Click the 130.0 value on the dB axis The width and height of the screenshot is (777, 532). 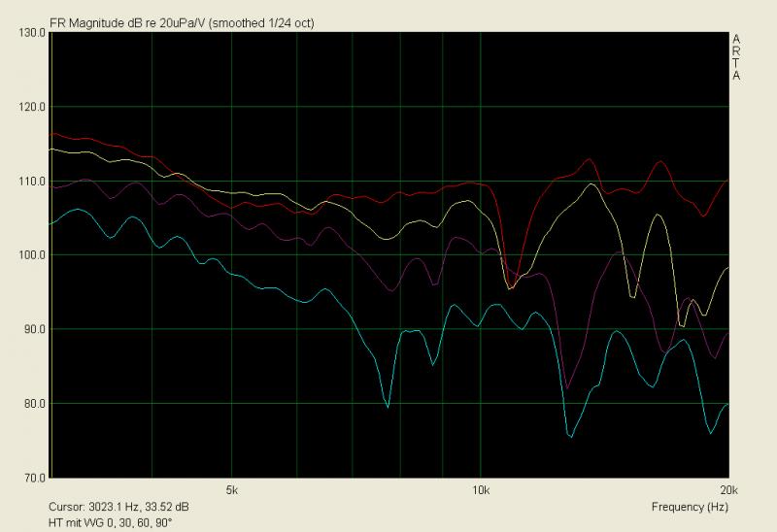pos(32,33)
